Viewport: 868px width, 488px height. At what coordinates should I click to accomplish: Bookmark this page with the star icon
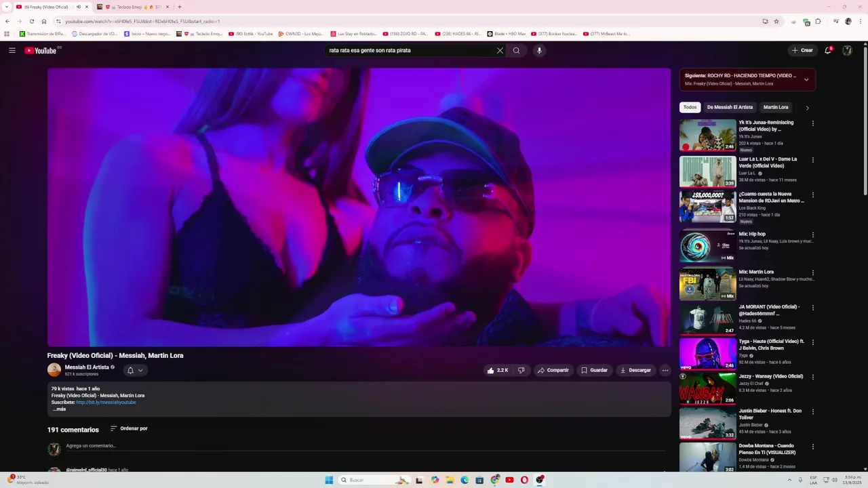[776, 21]
